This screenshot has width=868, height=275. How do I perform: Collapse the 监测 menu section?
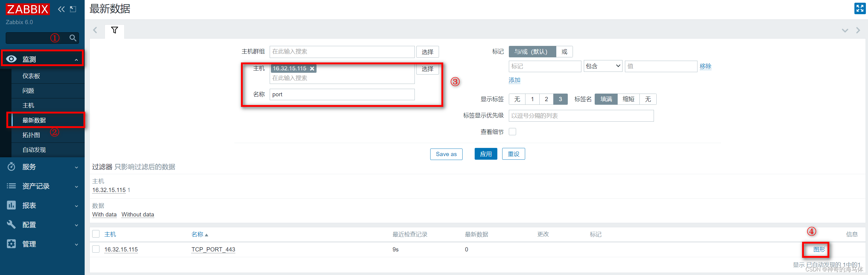pos(76,60)
